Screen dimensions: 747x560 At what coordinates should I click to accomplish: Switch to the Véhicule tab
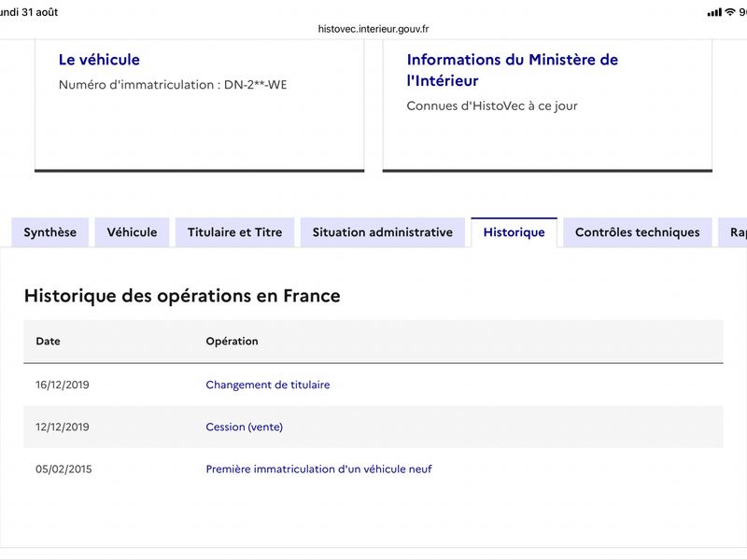click(132, 232)
